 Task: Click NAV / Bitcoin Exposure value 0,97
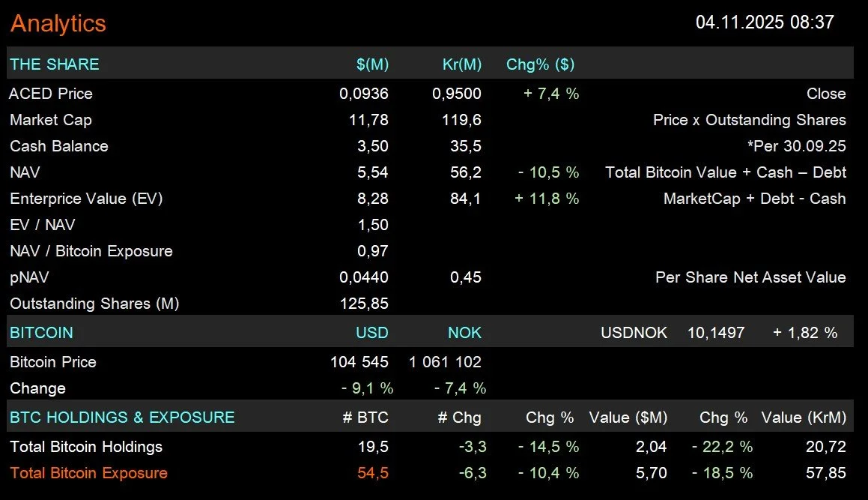(372, 251)
